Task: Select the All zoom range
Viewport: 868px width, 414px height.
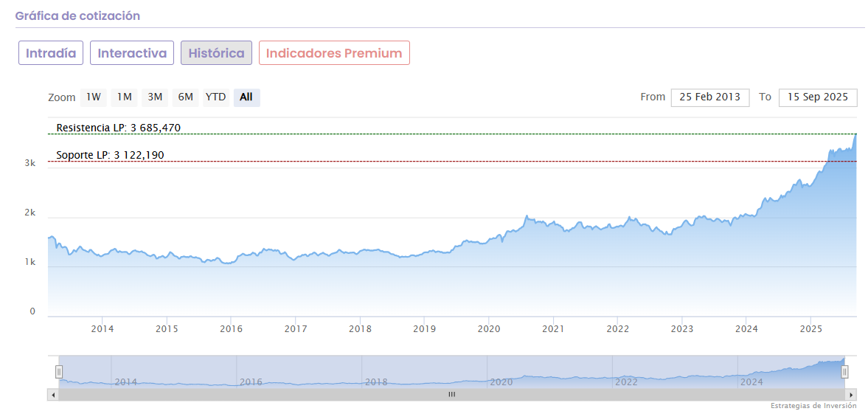Action: pyautogui.click(x=246, y=97)
